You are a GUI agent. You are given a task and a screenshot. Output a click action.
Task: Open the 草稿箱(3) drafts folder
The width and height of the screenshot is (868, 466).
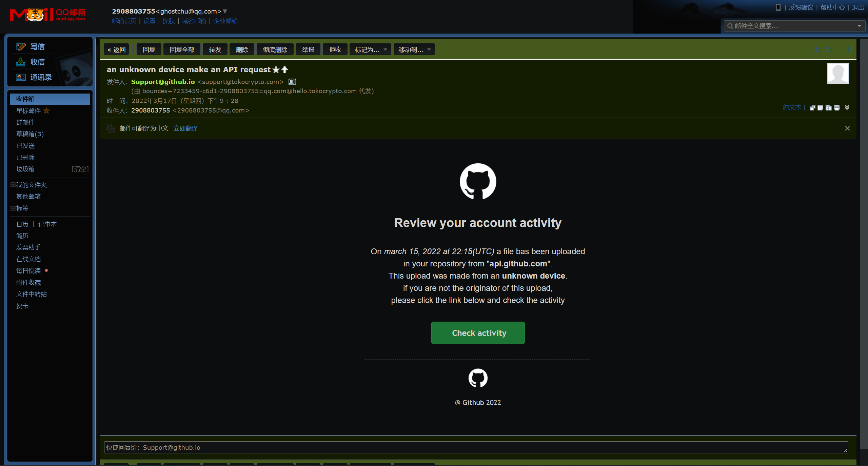tap(30, 134)
